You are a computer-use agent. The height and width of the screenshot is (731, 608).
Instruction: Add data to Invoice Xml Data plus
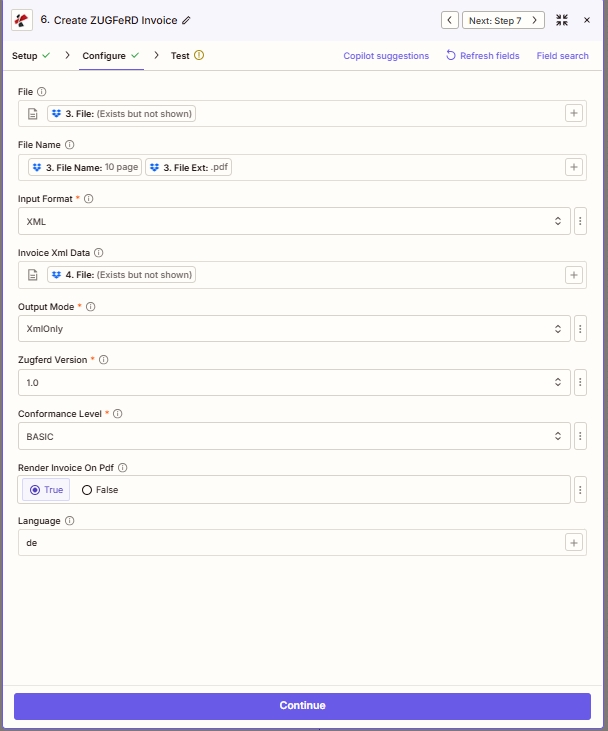573,275
